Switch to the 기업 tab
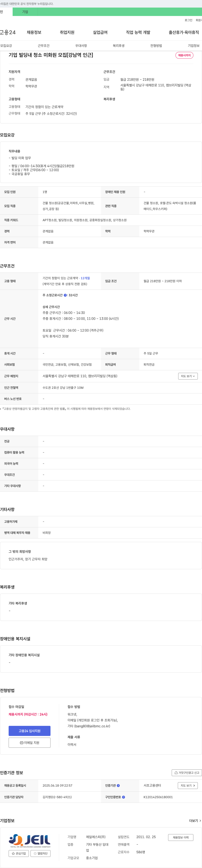This screenshot has height=868, width=202. (25, 12)
